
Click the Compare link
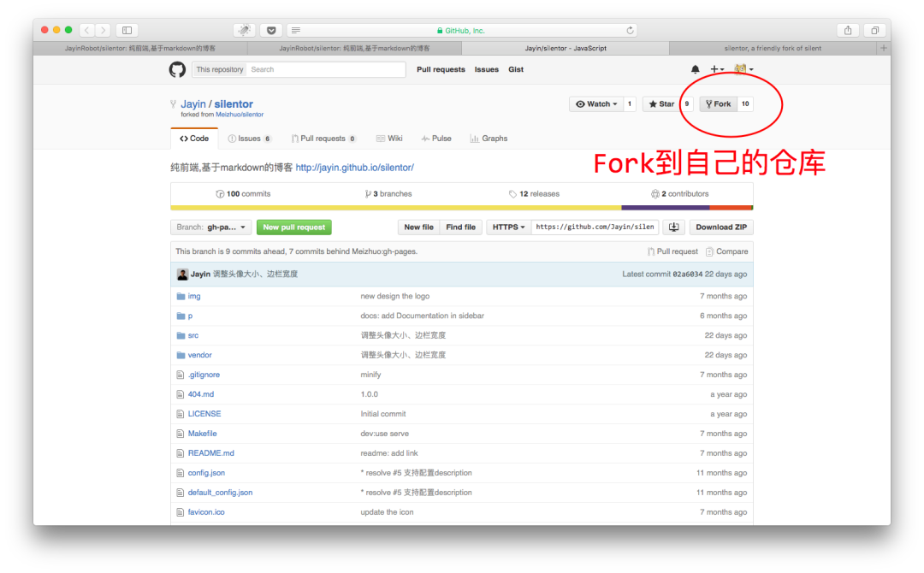(x=727, y=251)
